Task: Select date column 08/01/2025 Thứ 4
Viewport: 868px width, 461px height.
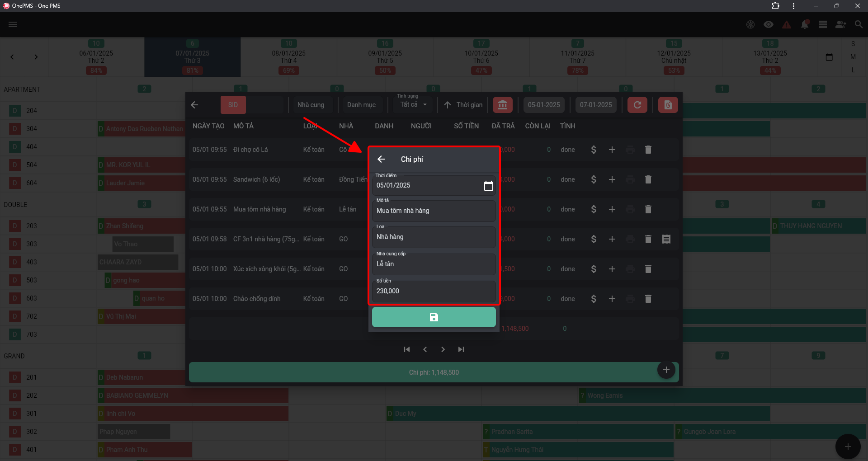Action: tap(289, 57)
